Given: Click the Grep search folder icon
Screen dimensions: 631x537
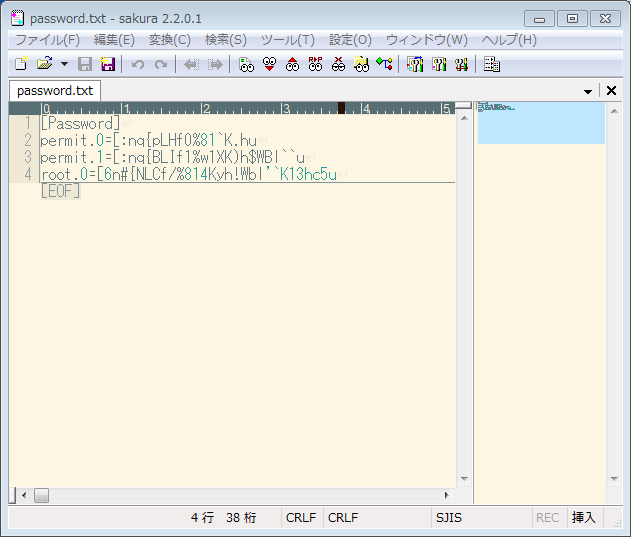Looking at the screenshot, I should 361,65.
